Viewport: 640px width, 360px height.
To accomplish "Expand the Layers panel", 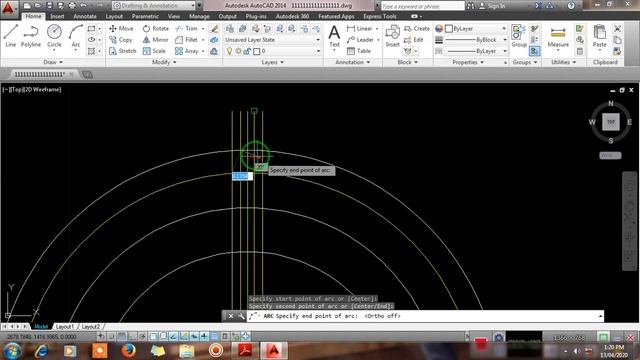I will click(x=272, y=62).
